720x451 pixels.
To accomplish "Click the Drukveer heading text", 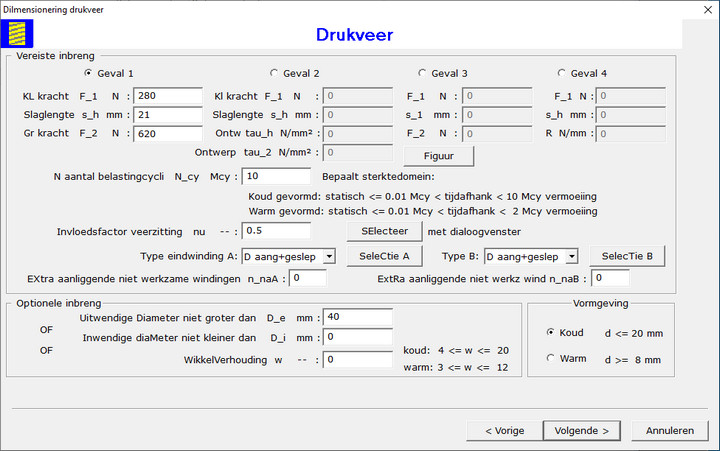I will [x=354, y=35].
